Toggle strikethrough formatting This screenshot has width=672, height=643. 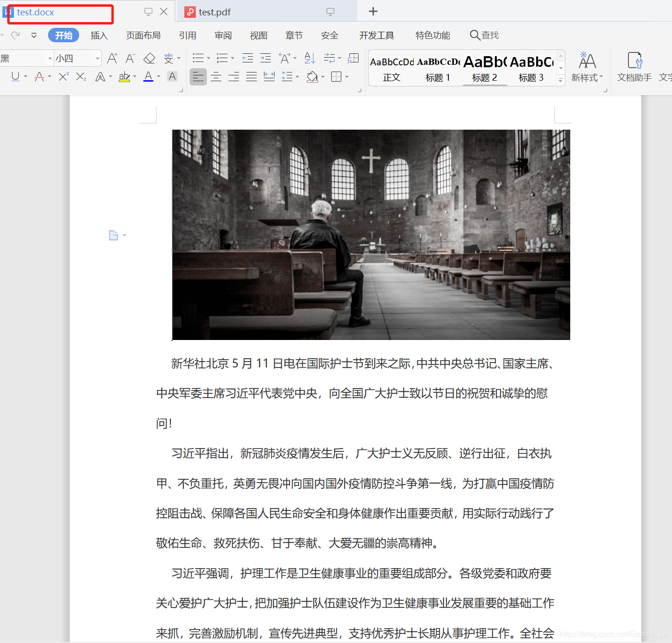point(39,76)
